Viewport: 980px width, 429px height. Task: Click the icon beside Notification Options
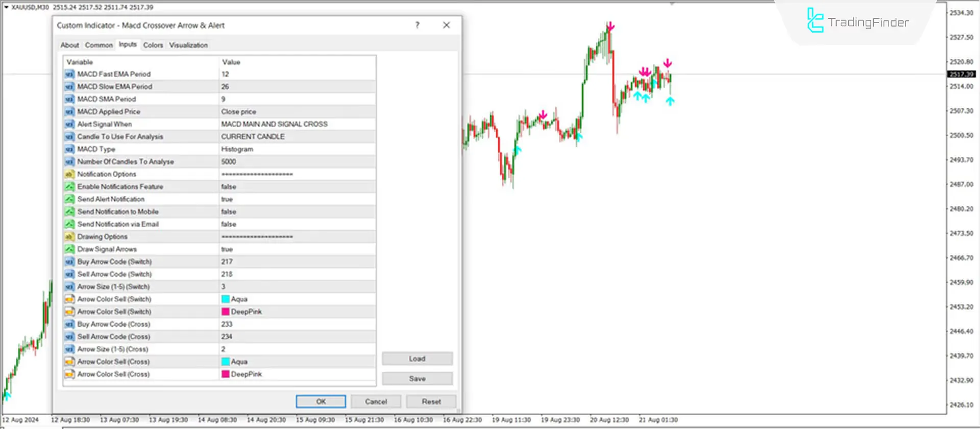click(x=69, y=174)
